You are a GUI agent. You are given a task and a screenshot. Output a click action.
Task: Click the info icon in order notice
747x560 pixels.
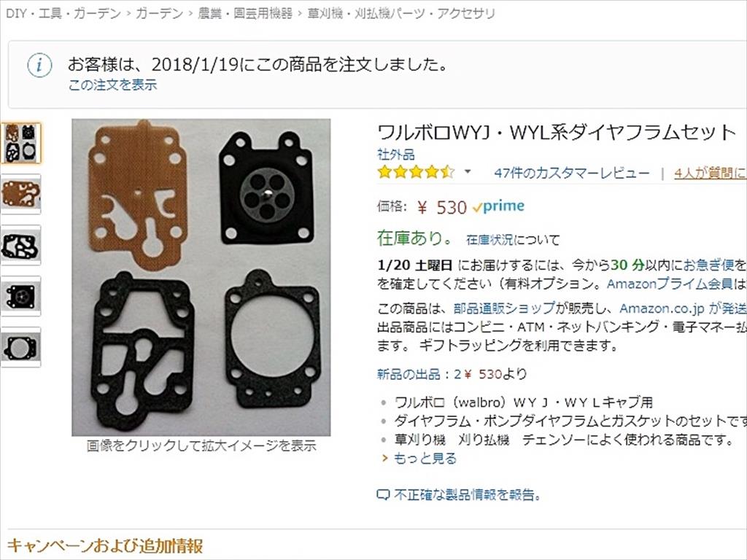point(39,65)
